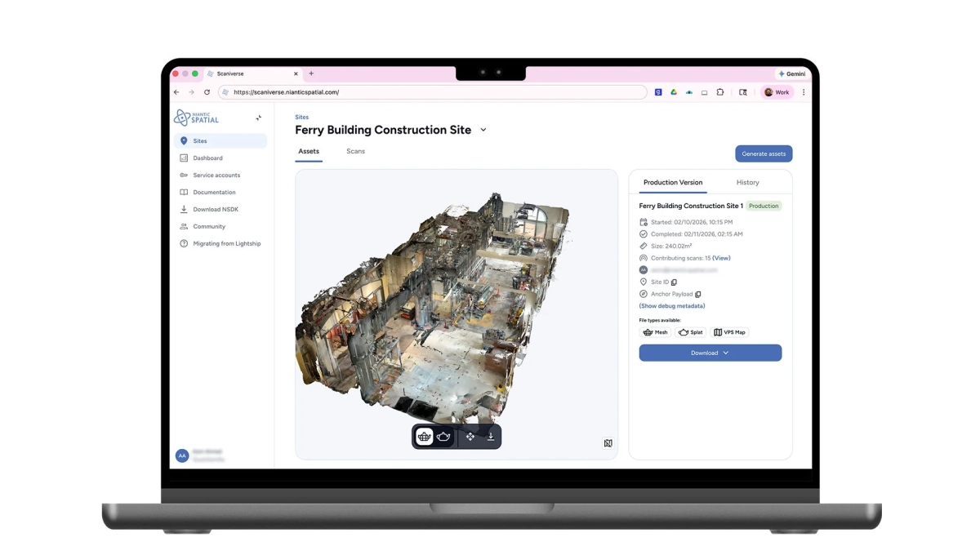Image resolution: width=980 pixels, height=551 pixels.
Task: Toggle the viewer to Splat rendering
Action: click(443, 436)
